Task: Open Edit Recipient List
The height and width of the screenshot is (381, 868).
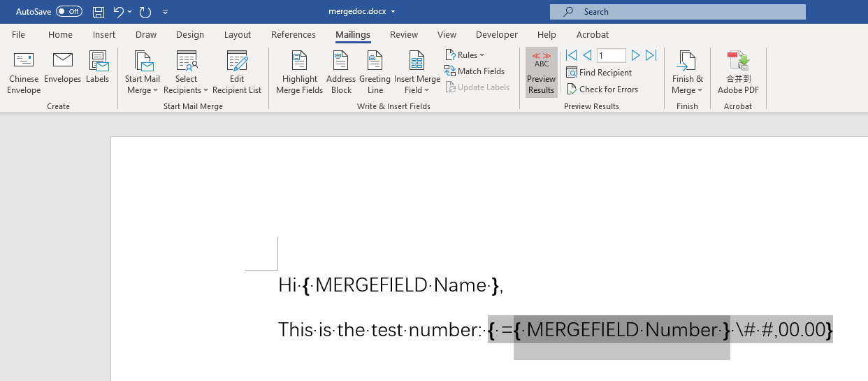Action: point(237,73)
